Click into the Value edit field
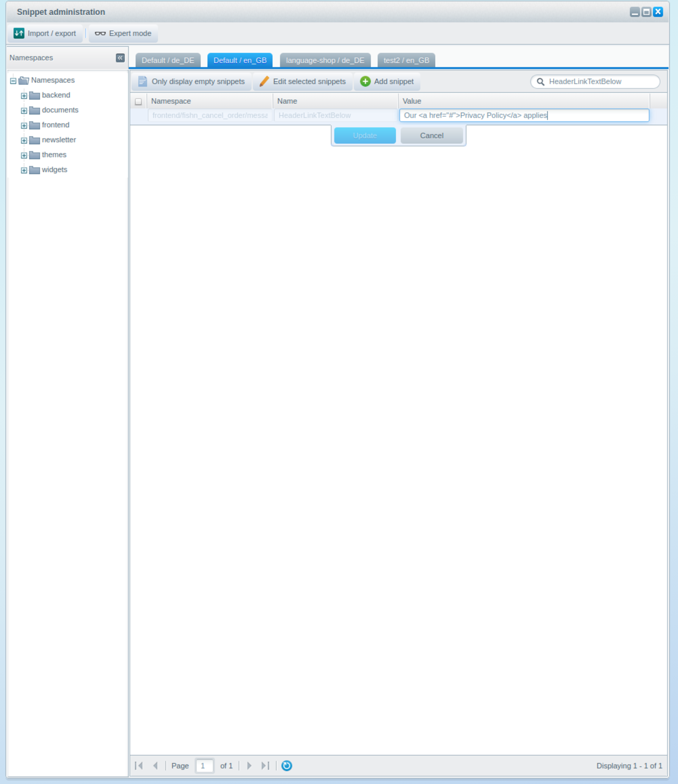Screen dimensions: 678x784 click(x=524, y=115)
